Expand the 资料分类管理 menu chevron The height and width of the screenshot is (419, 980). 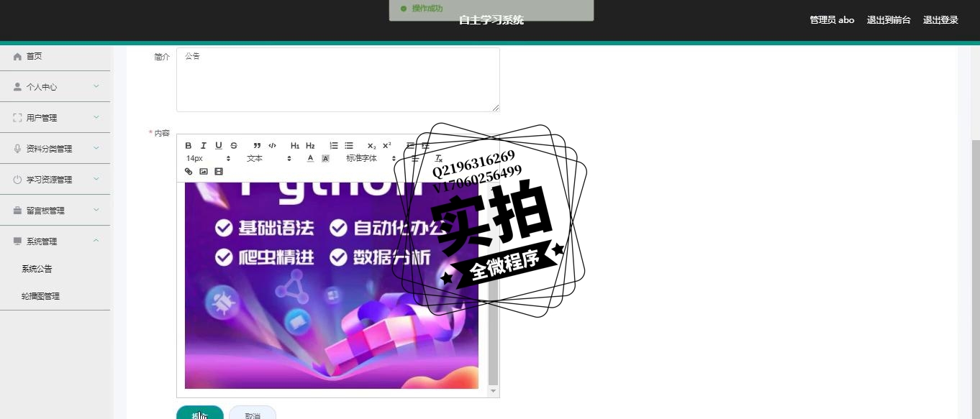tap(96, 148)
